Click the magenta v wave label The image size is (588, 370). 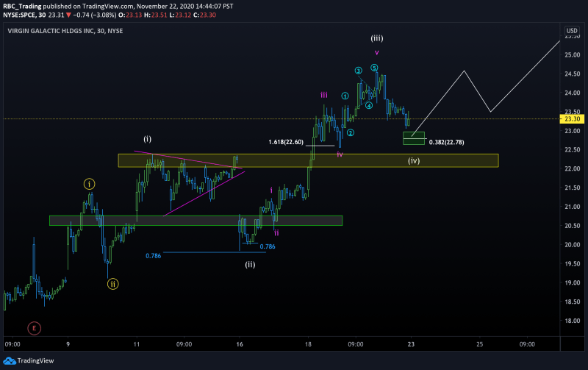coord(377,53)
